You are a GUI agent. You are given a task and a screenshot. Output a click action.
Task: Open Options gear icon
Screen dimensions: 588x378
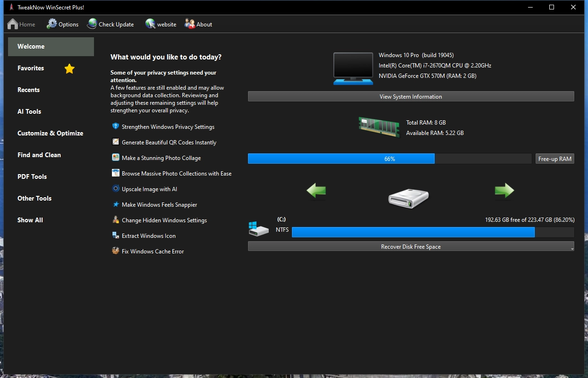[51, 24]
